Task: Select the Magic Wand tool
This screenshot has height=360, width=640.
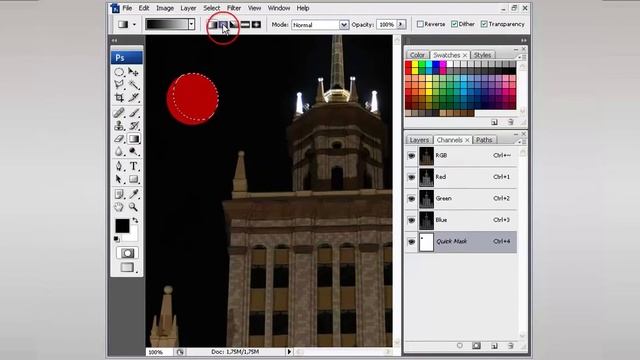Action: click(x=133, y=84)
